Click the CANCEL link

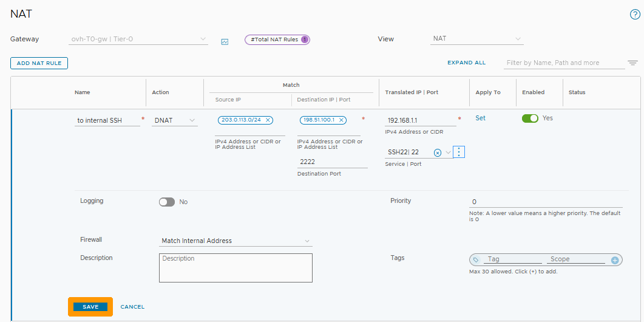coord(132,307)
